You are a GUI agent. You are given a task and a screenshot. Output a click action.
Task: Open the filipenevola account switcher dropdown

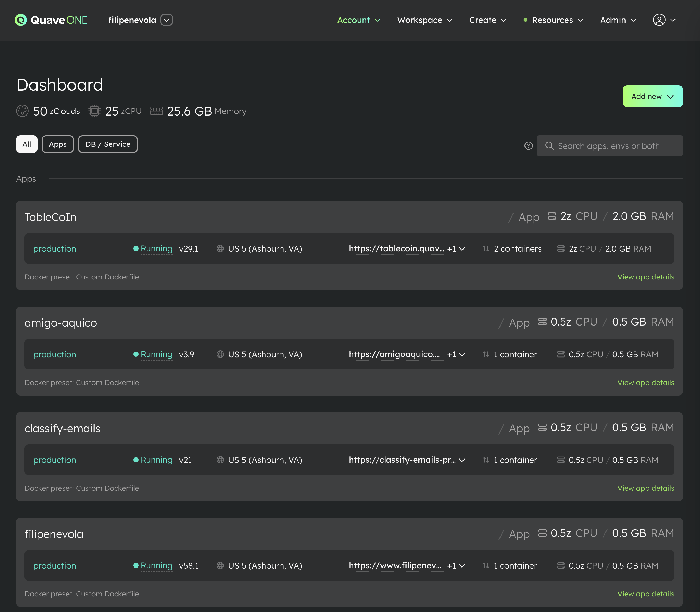(167, 20)
